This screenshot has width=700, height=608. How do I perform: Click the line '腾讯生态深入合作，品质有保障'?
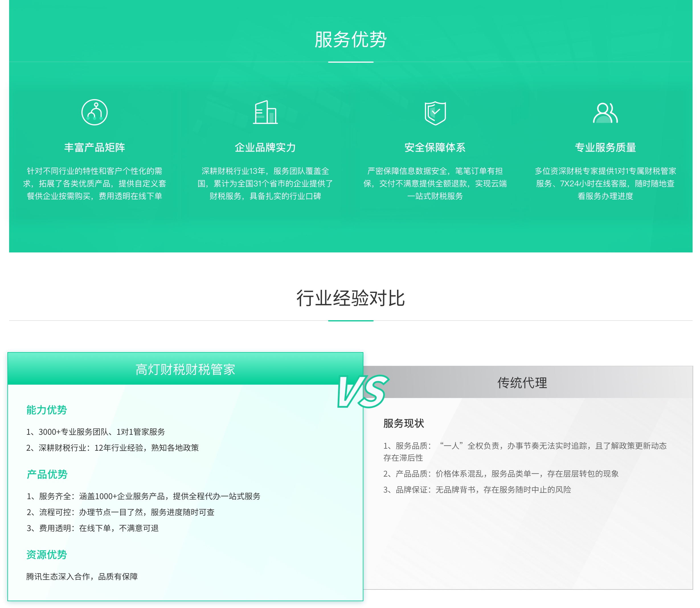(x=82, y=576)
